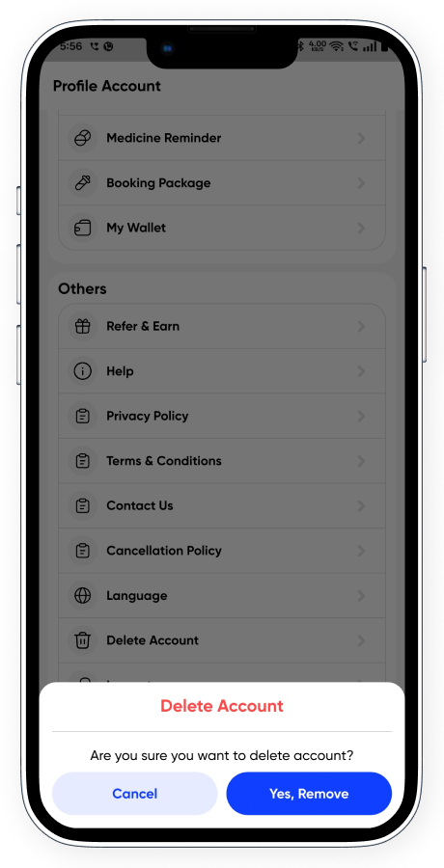Tap the Contact Us clipboard icon
444x868 pixels.
83,506
